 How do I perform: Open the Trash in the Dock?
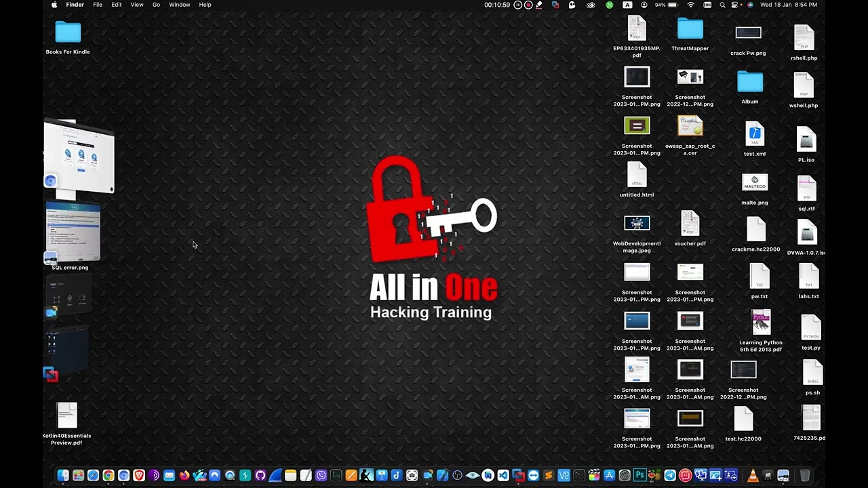point(806,476)
